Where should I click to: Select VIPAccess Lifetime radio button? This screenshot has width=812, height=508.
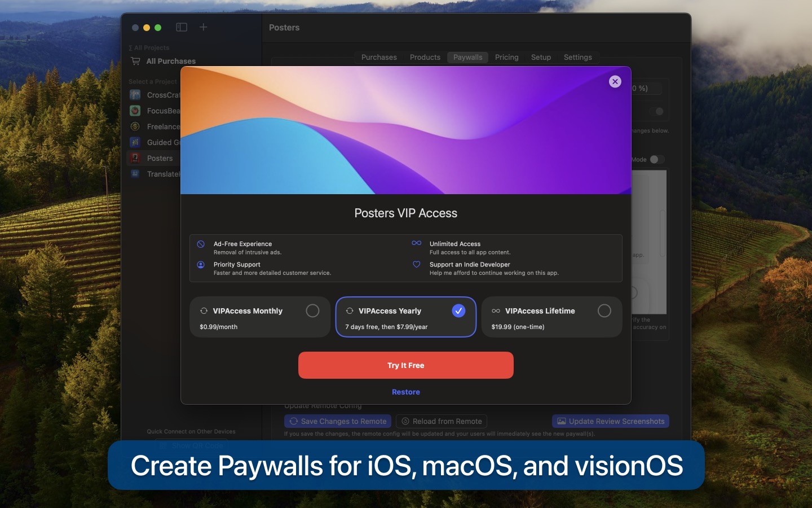(x=604, y=311)
